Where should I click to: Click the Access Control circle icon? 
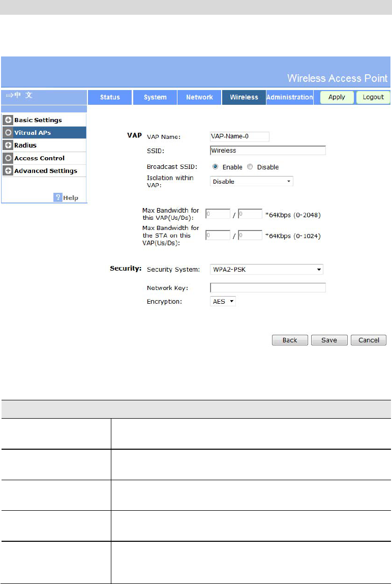pyautogui.click(x=8, y=158)
